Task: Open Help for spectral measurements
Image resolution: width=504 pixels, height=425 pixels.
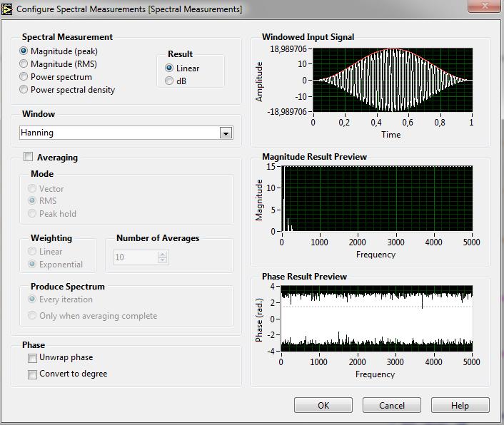Action: [x=460, y=406]
